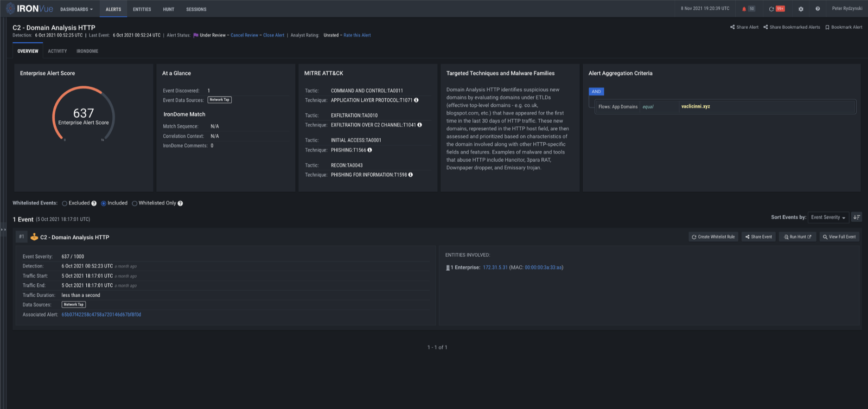The width and height of the screenshot is (868, 409).
Task: Click the Enterprise Alert Score gauge
Action: [x=84, y=114]
